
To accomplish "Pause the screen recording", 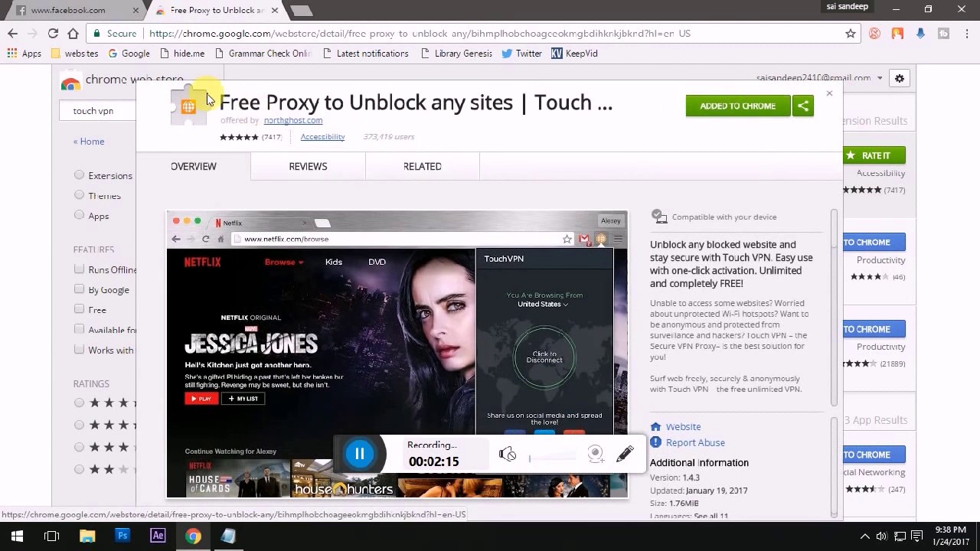I will 359,454.
